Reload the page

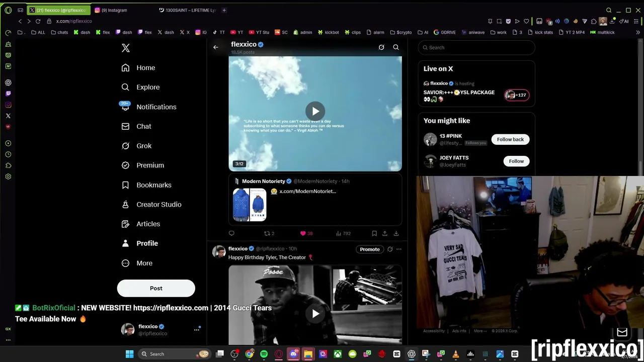pos(38,21)
